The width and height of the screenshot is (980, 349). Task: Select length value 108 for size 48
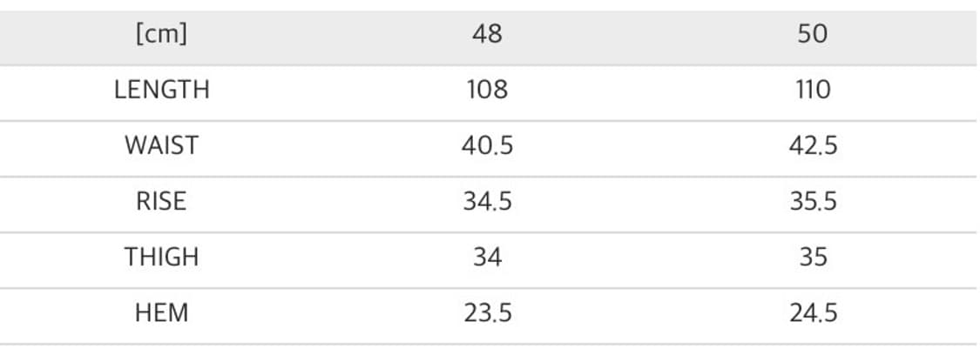(487, 90)
